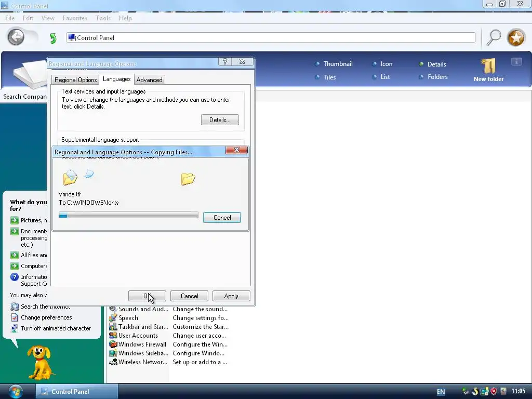Image resolution: width=532 pixels, height=399 pixels.
Task: Click the Apply button
Action: [x=231, y=296]
